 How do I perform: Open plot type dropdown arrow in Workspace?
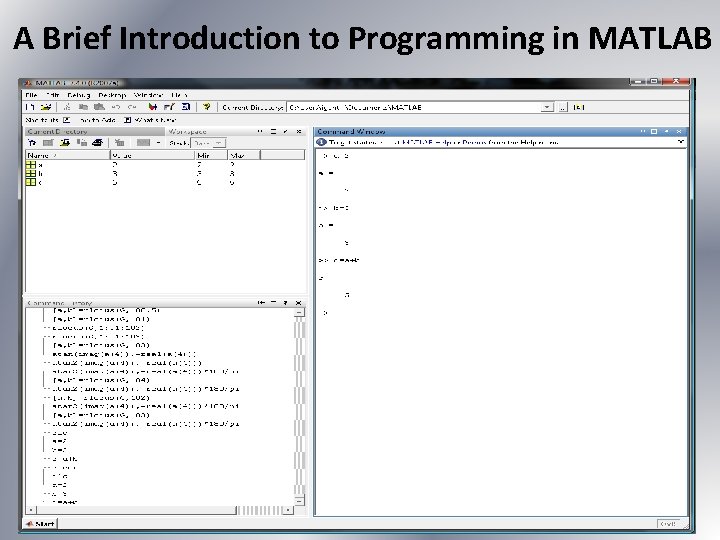pos(158,143)
